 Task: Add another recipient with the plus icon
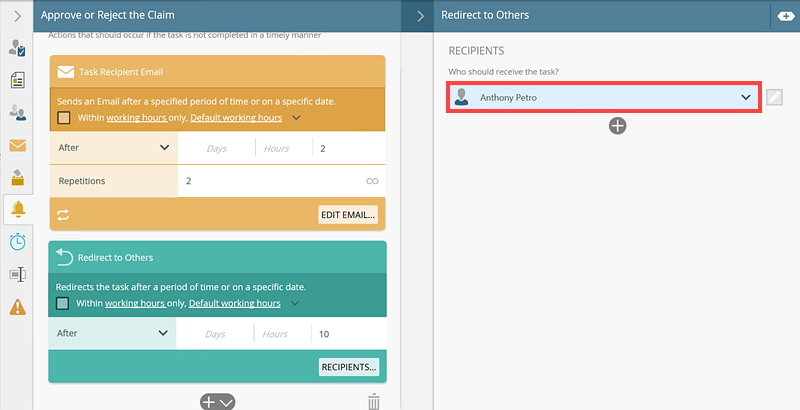[x=617, y=125]
